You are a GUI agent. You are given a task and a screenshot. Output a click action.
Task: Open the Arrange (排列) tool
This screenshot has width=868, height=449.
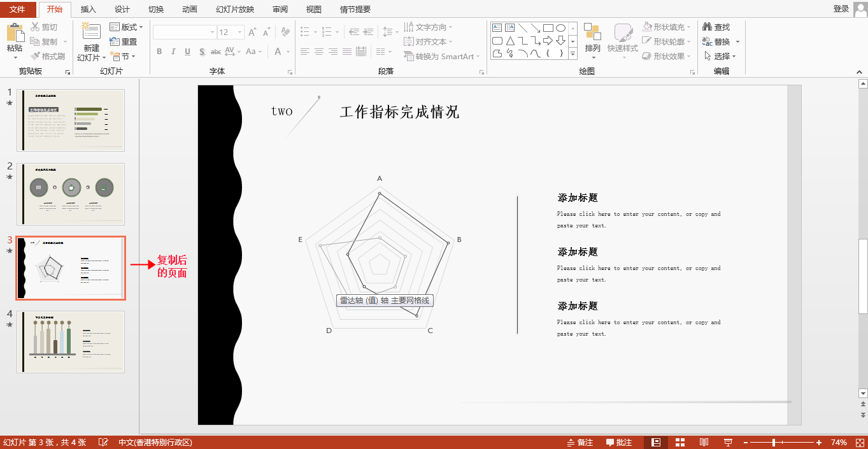click(592, 38)
